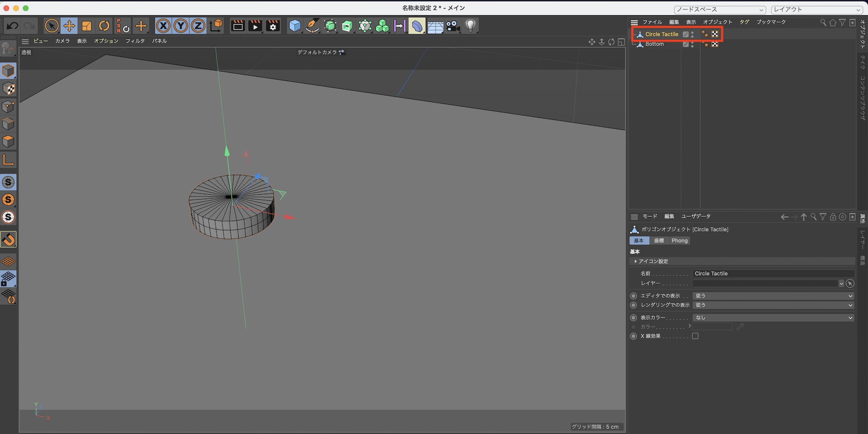Image resolution: width=868 pixels, height=434 pixels.
Task: Select the Move tool in top toolbar
Action: pyautogui.click(x=69, y=26)
